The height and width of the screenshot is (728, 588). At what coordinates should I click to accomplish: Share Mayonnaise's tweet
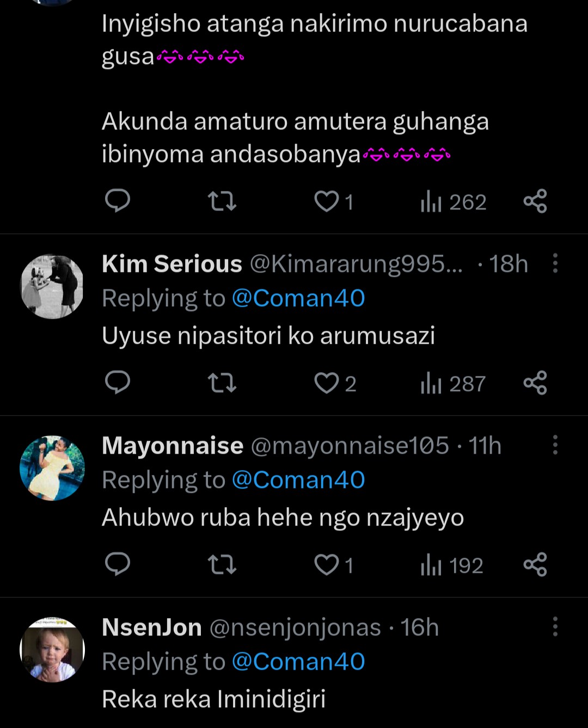535,565
